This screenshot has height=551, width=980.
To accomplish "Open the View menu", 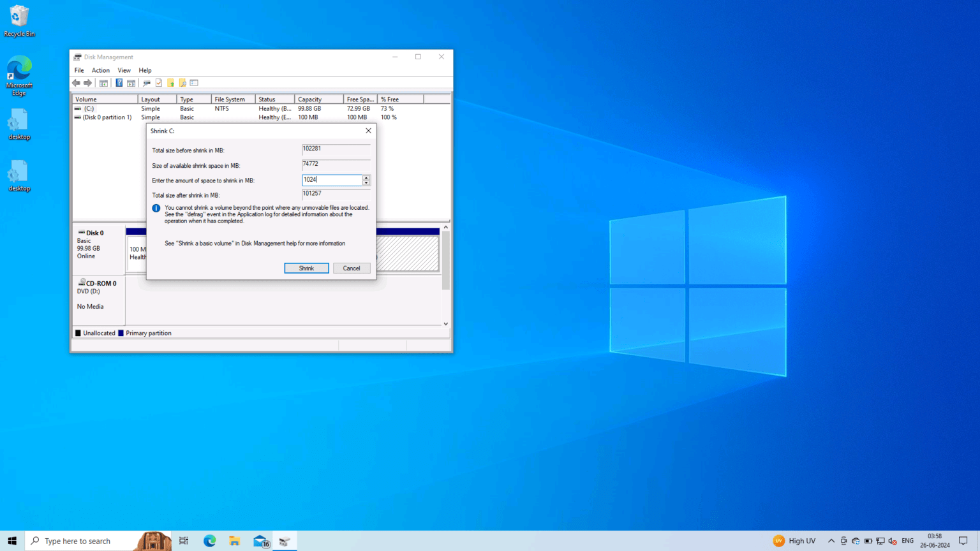I will click(124, 70).
